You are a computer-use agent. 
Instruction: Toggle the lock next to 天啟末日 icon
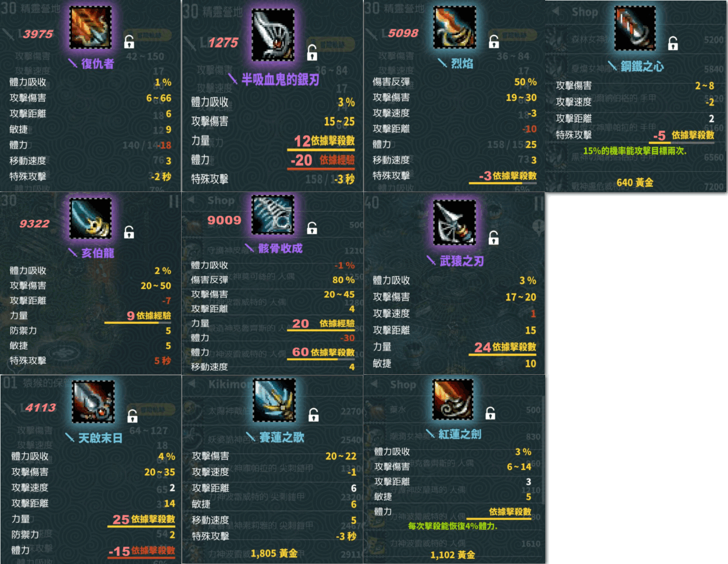(132, 416)
